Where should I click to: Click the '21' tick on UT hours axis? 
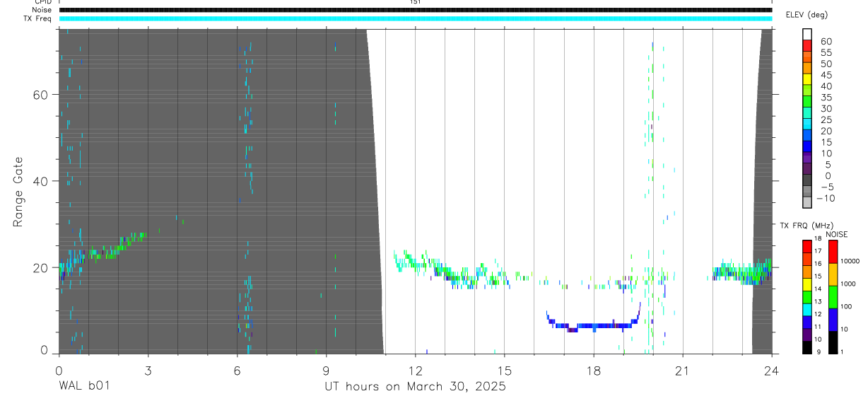click(682, 371)
